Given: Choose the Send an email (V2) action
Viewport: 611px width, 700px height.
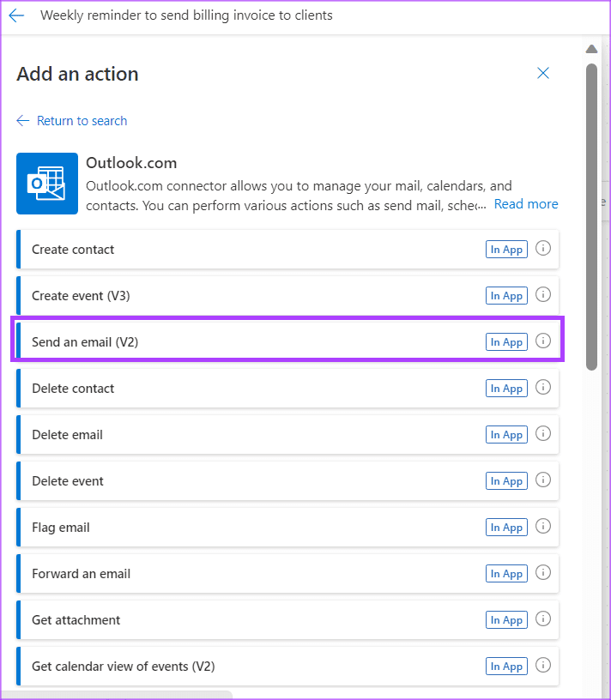Looking at the screenshot, I should (x=85, y=342).
